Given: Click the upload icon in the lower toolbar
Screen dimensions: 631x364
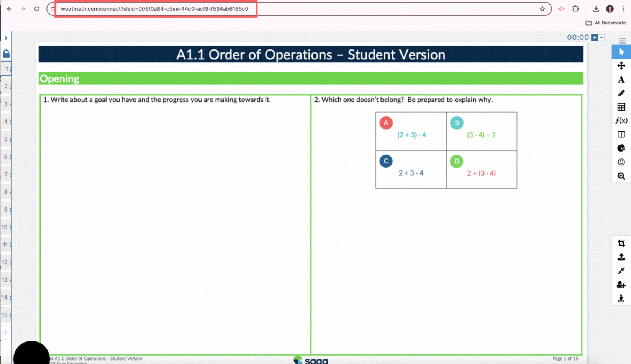Looking at the screenshot, I should tap(621, 257).
